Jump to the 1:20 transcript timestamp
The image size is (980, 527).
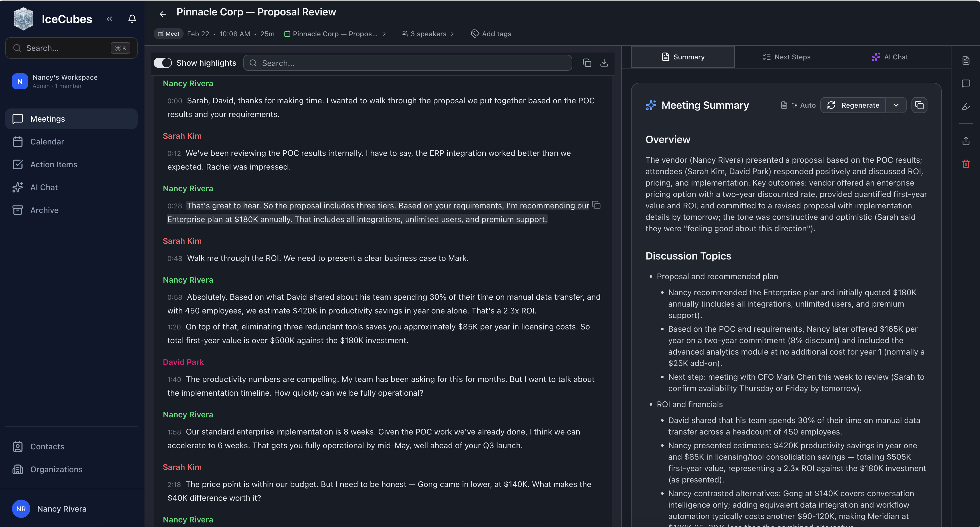pos(174,327)
